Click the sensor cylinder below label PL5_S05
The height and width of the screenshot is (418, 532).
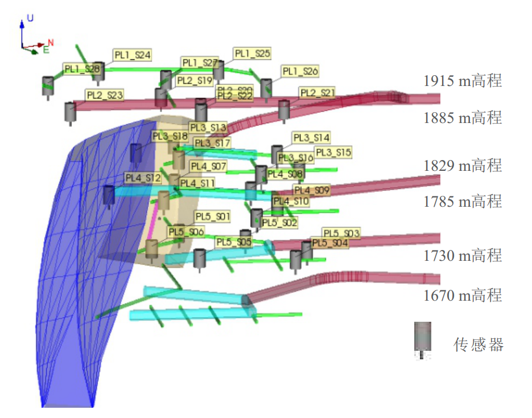200,258
